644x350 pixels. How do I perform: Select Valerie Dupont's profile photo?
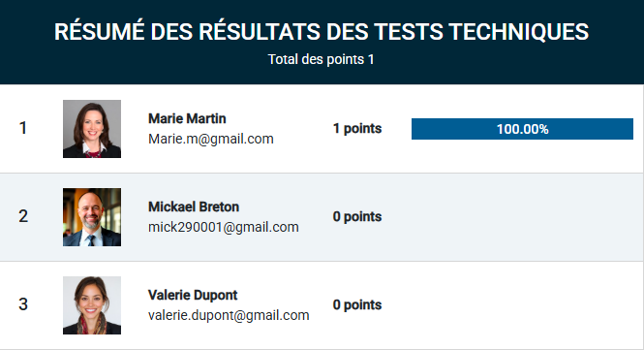92,305
